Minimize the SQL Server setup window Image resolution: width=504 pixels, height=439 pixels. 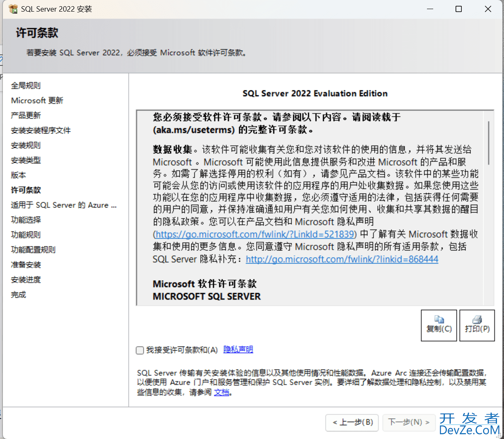430,9
